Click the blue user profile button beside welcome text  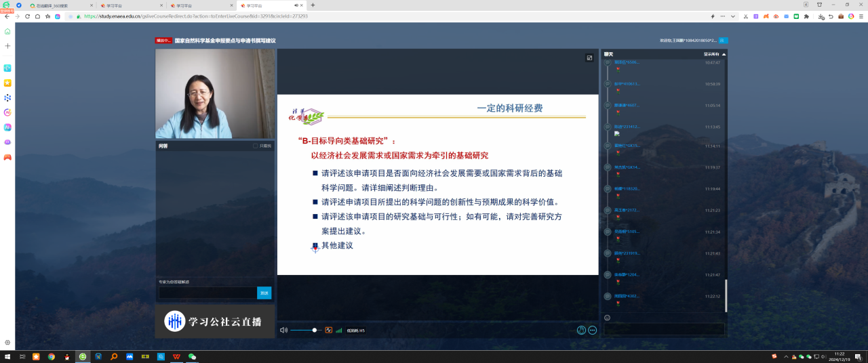723,41
